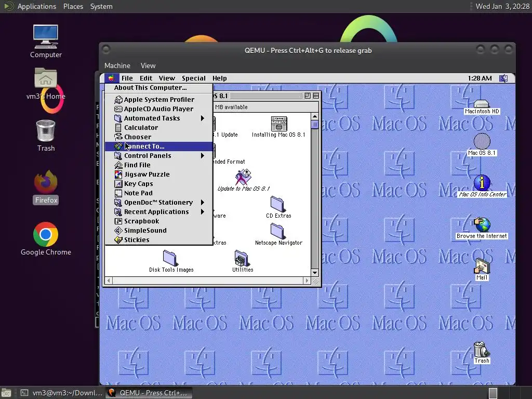Open the Special menu

[x=194, y=78]
